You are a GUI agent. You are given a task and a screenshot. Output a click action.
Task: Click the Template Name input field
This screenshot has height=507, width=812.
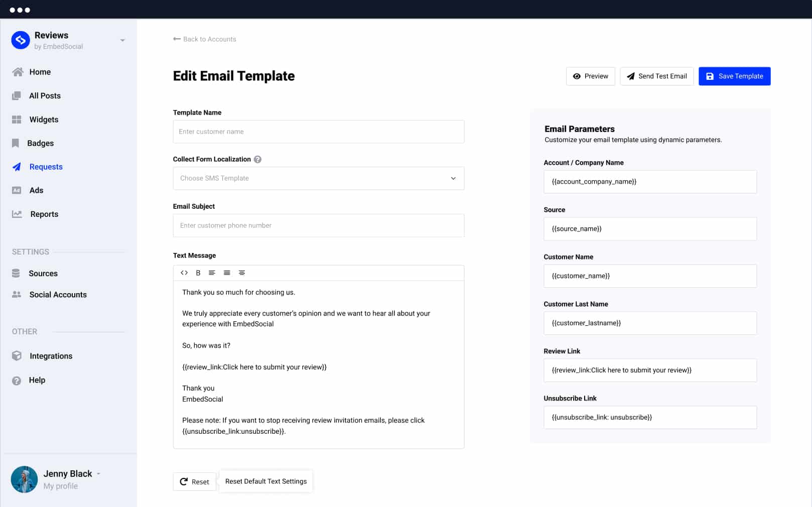[318, 132]
